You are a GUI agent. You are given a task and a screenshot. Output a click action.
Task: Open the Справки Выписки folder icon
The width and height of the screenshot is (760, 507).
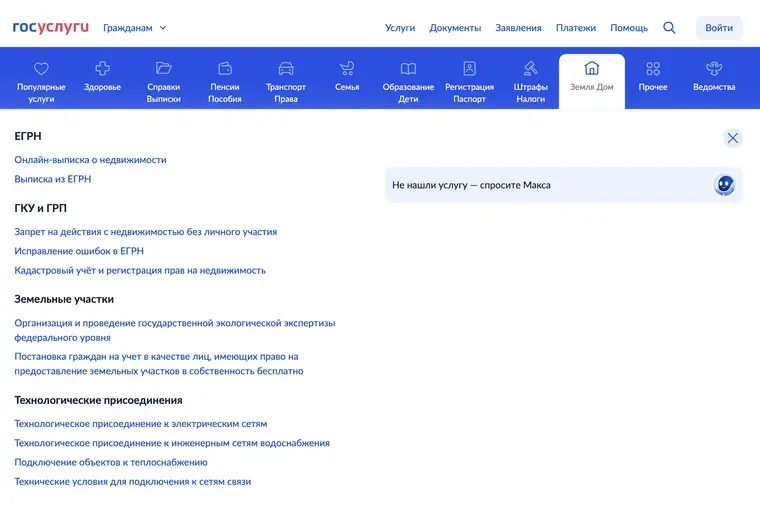point(163,69)
